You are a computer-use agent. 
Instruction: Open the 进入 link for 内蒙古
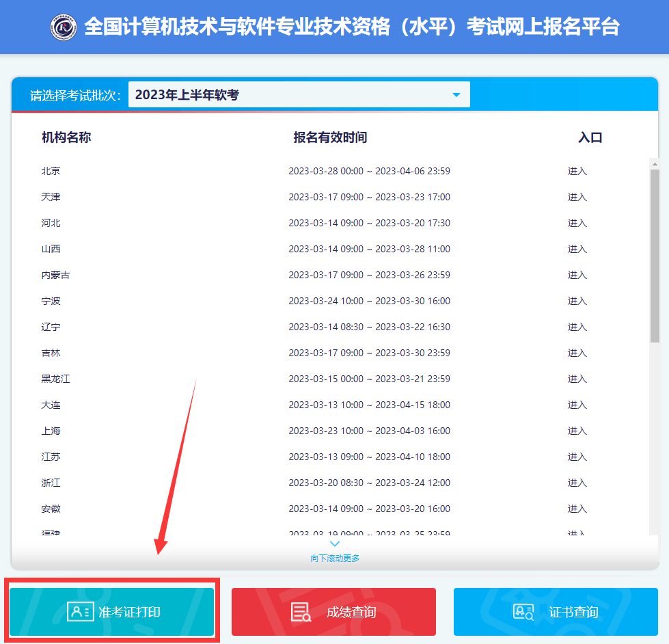click(577, 275)
